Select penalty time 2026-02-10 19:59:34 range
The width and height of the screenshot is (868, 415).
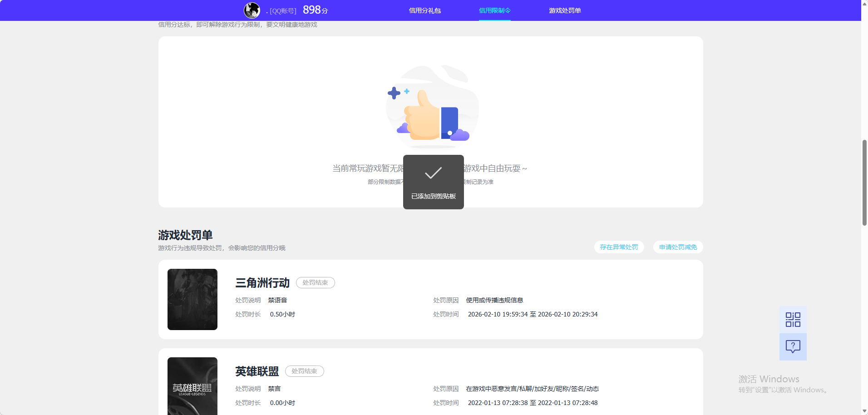pos(533,314)
